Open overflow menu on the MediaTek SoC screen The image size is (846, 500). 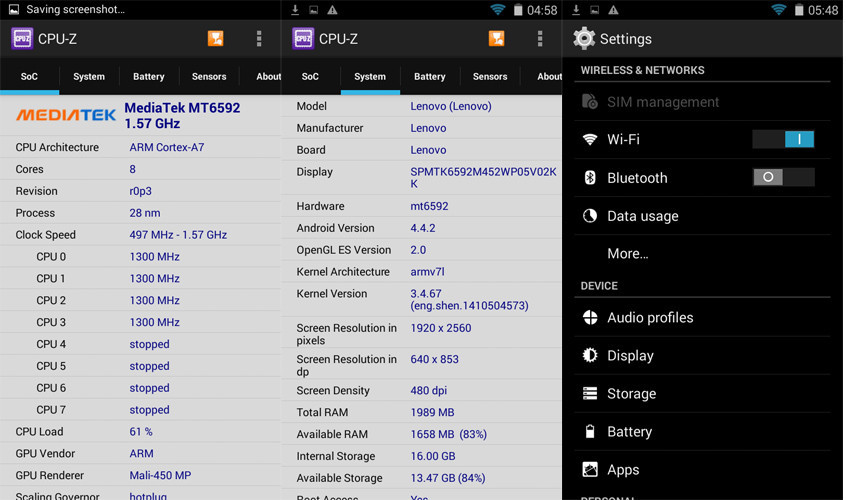tap(259, 39)
